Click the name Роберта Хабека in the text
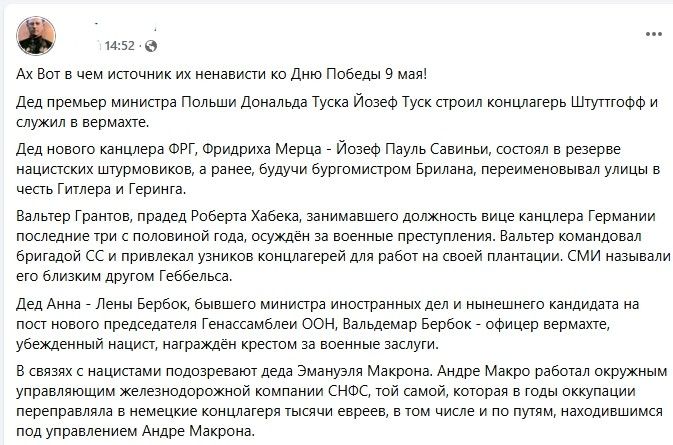The height and width of the screenshot is (445, 673). tap(244, 215)
